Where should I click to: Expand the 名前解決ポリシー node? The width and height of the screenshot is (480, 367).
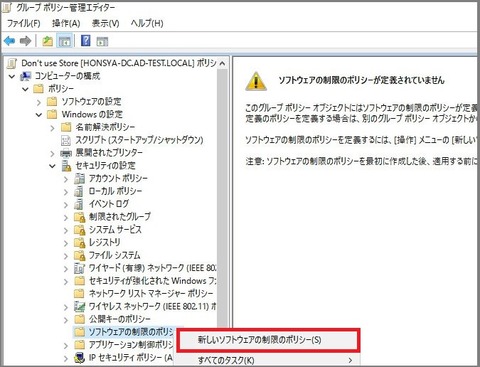tap(52, 127)
